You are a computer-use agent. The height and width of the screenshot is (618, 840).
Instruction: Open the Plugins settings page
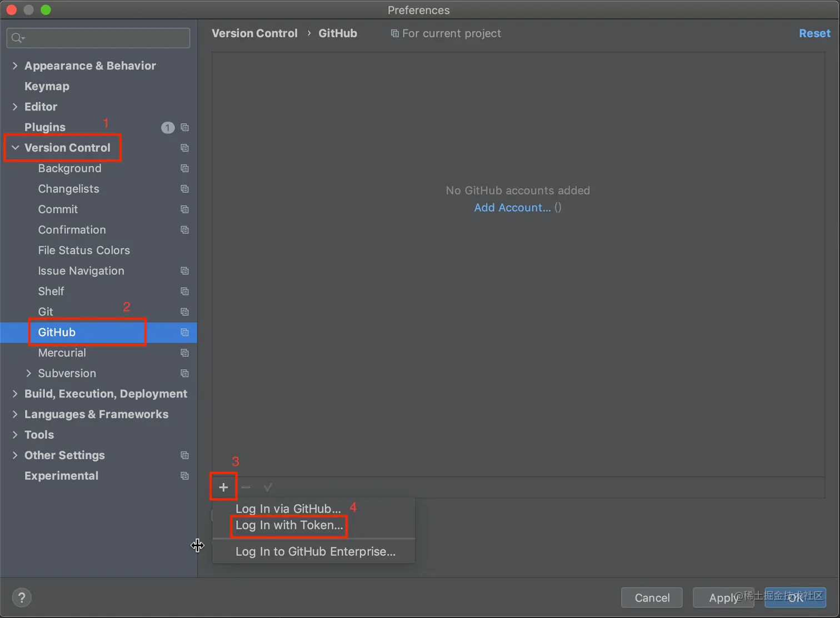tap(45, 127)
